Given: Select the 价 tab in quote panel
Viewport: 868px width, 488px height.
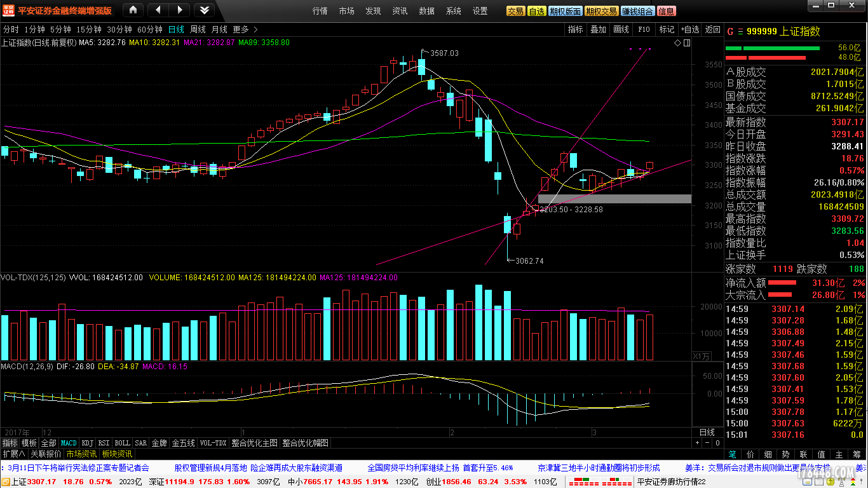Looking at the screenshot, I should point(750,455).
